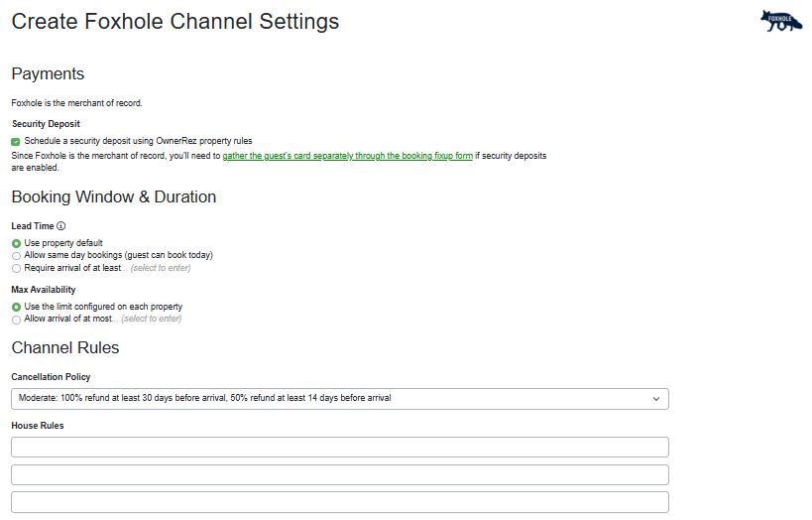
Task: Click the second House Rules input field
Action: pyautogui.click(x=340, y=475)
